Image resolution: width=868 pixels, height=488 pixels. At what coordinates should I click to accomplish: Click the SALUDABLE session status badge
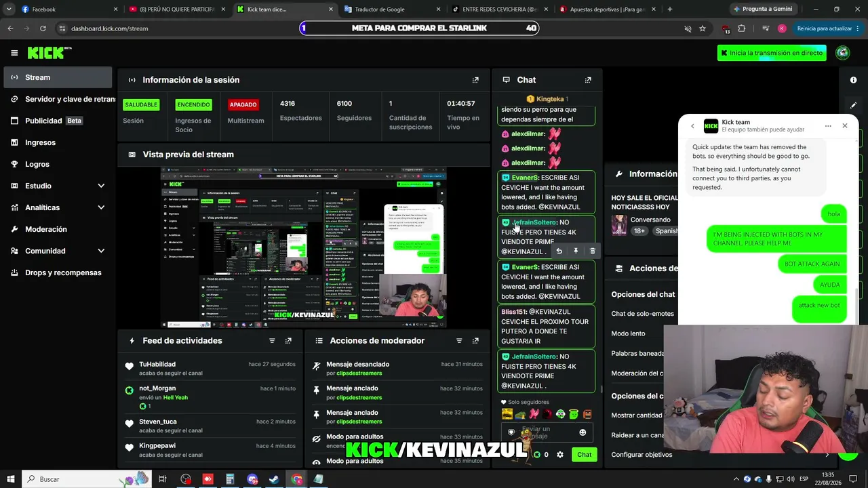pyautogui.click(x=141, y=105)
